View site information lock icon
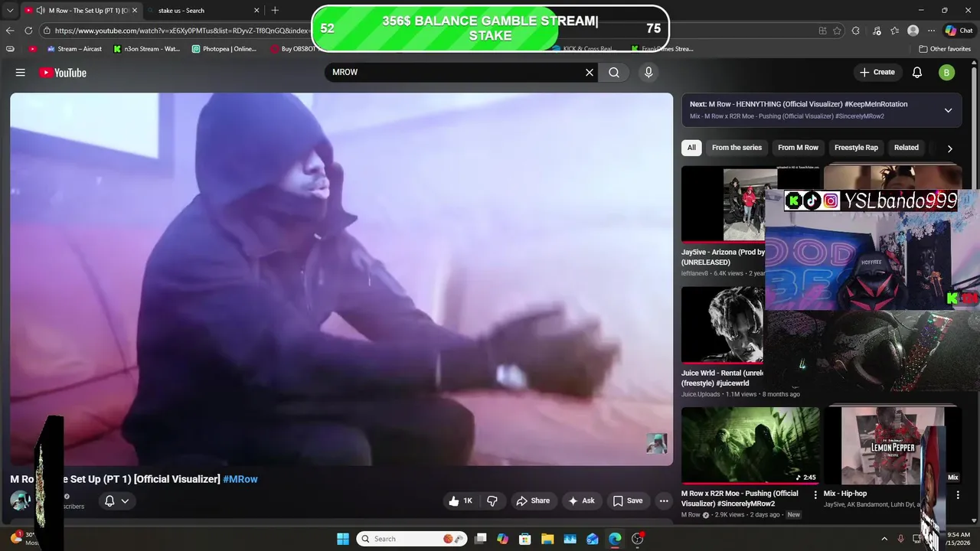The width and height of the screenshot is (980, 551). tap(47, 31)
